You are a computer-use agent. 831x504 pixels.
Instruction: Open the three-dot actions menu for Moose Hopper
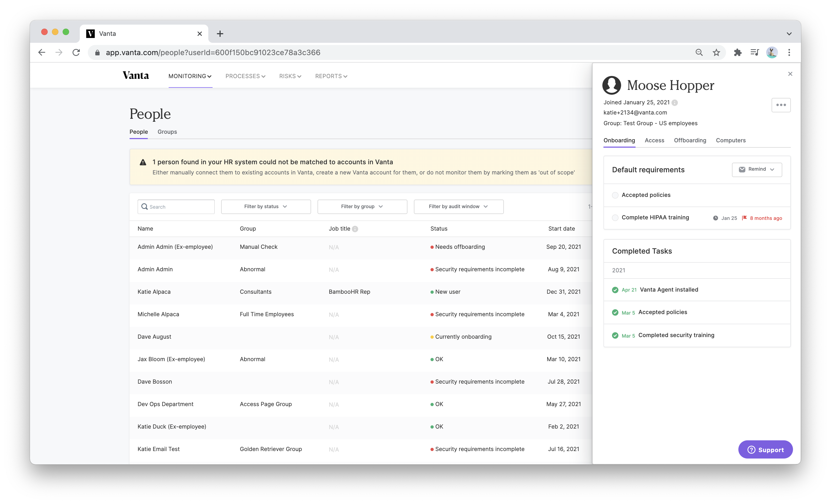[x=781, y=105]
